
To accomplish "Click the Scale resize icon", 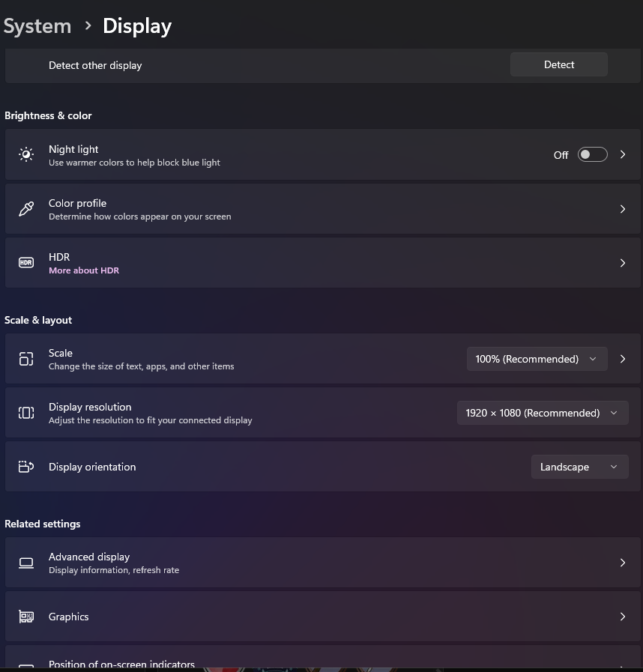I will pyautogui.click(x=26, y=359).
